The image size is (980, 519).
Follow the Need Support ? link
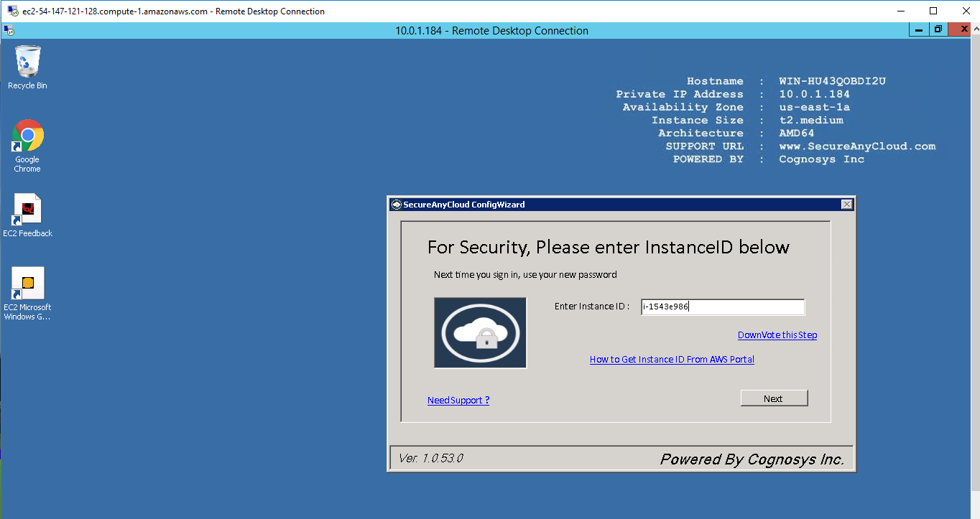tap(458, 401)
